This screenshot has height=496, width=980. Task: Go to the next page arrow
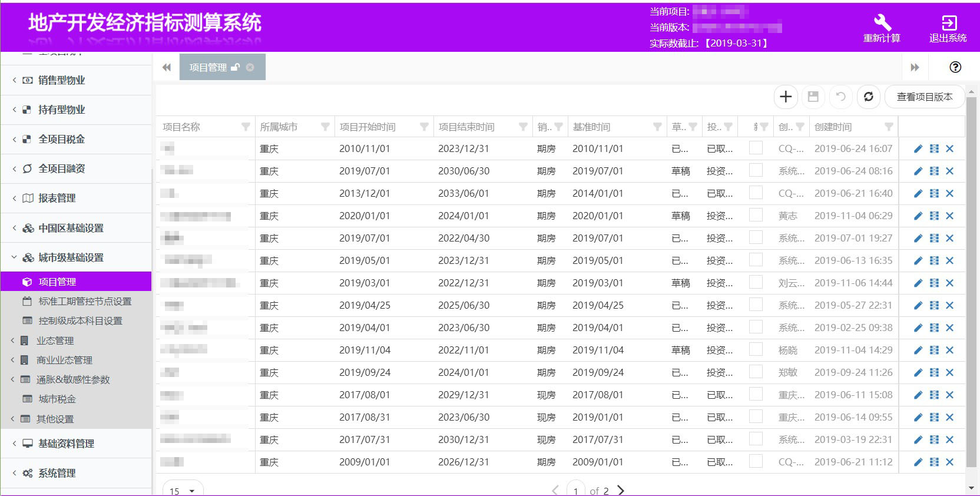click(621, 490)
